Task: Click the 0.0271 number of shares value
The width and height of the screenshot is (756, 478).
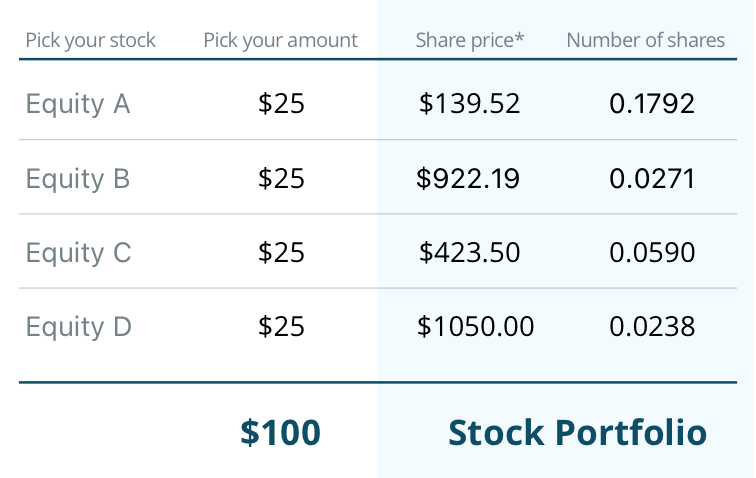Action: 651,178
